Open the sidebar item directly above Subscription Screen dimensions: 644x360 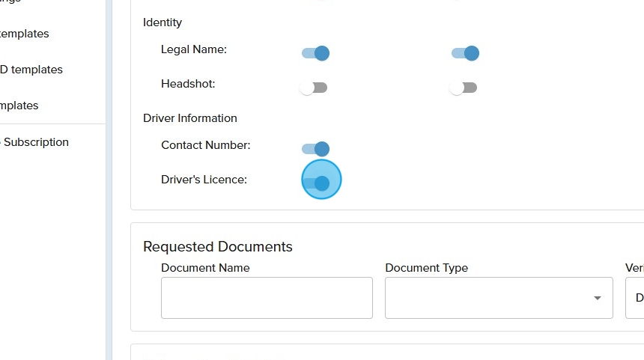(x=19, y=106)
